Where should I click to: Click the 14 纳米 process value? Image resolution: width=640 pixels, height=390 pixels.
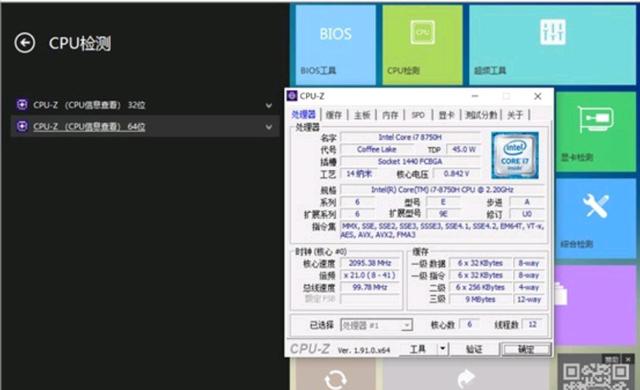359,174
